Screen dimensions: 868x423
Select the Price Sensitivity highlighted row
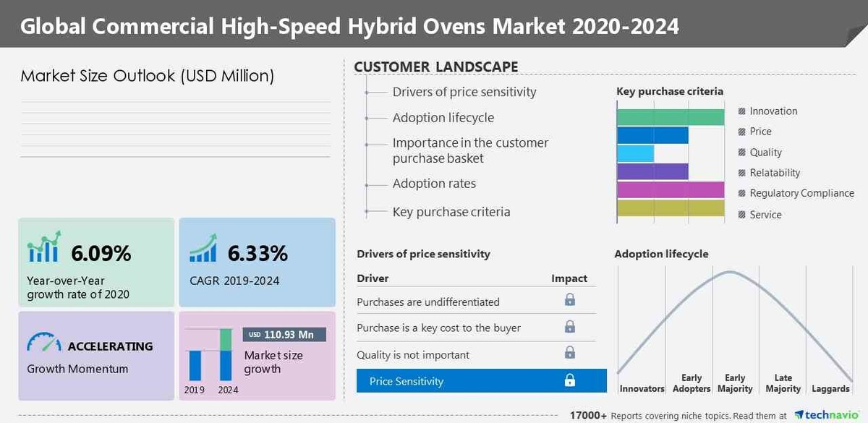(482, 380)
